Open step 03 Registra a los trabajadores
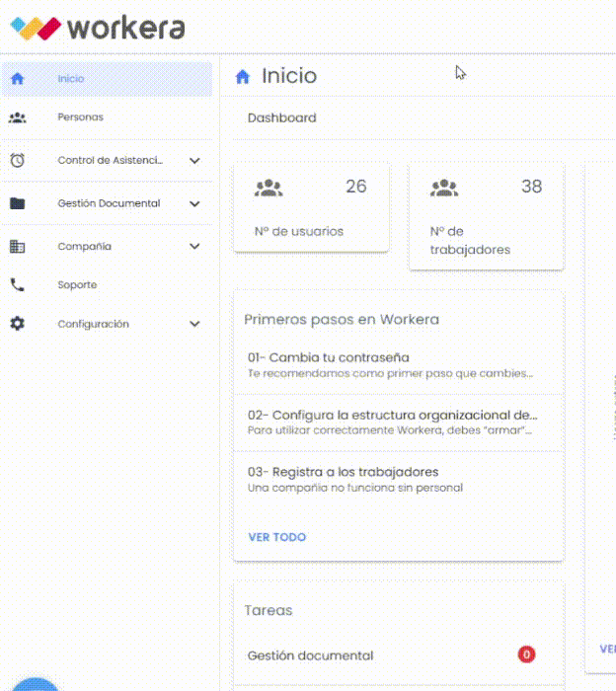The width and height of the screenshot is (616, 691). (x=399, y=480)
